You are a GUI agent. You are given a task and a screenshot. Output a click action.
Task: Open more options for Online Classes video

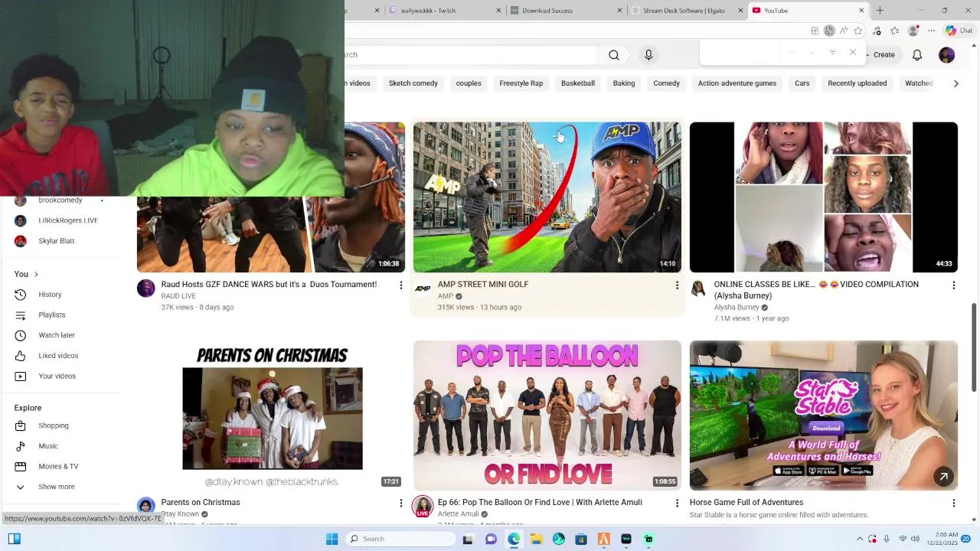click(953, 285)
